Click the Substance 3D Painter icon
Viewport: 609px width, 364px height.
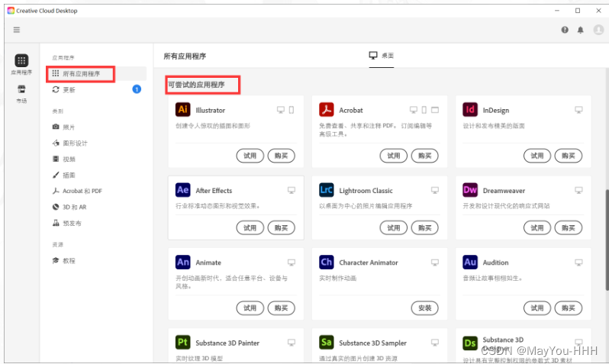coord(183,342)
